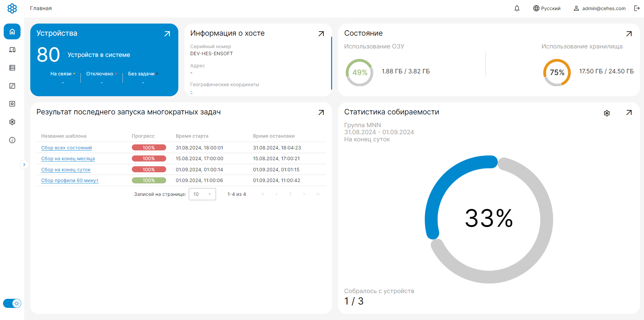Open the Русский language selector
Image resolution: width=644 pixels, height=320 pixels.
tap(547, 8)
